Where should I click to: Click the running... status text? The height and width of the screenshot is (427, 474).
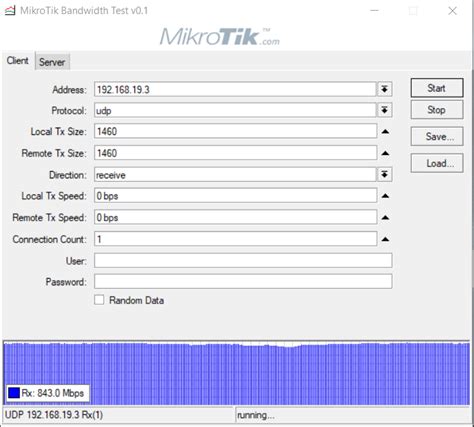256,415
